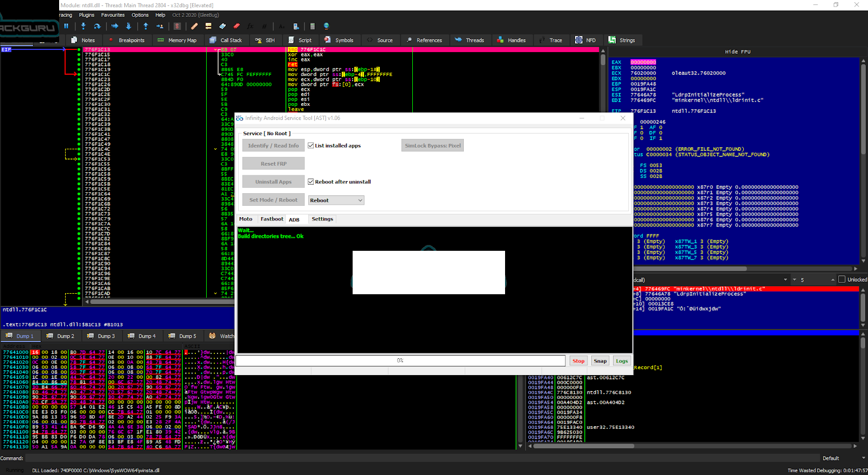Click the Hide FPU button

click(x=738, y=52)
